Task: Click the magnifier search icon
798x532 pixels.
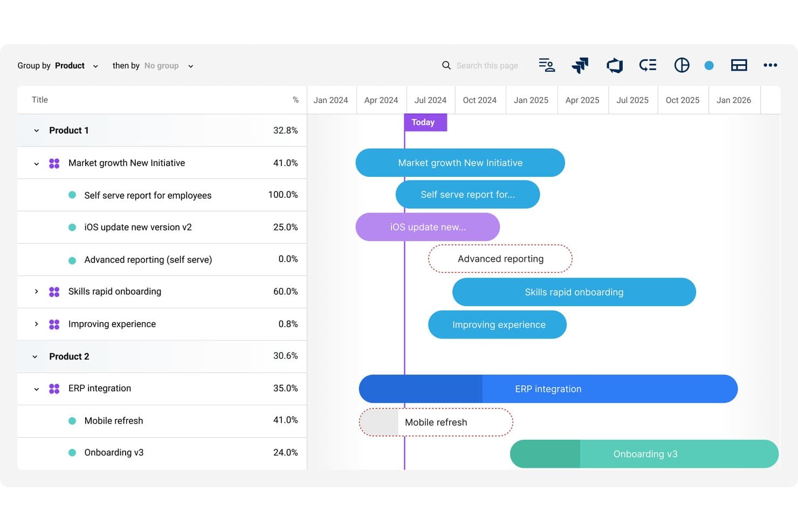Action: point(446,65)
